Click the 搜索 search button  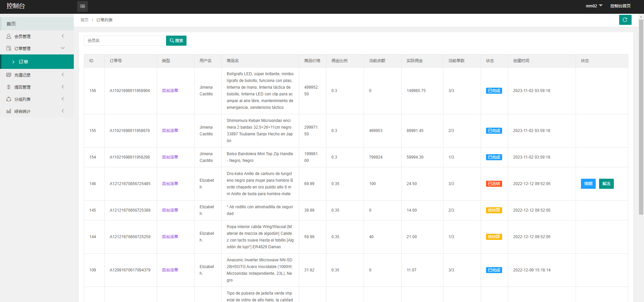[x=176, y=41]
